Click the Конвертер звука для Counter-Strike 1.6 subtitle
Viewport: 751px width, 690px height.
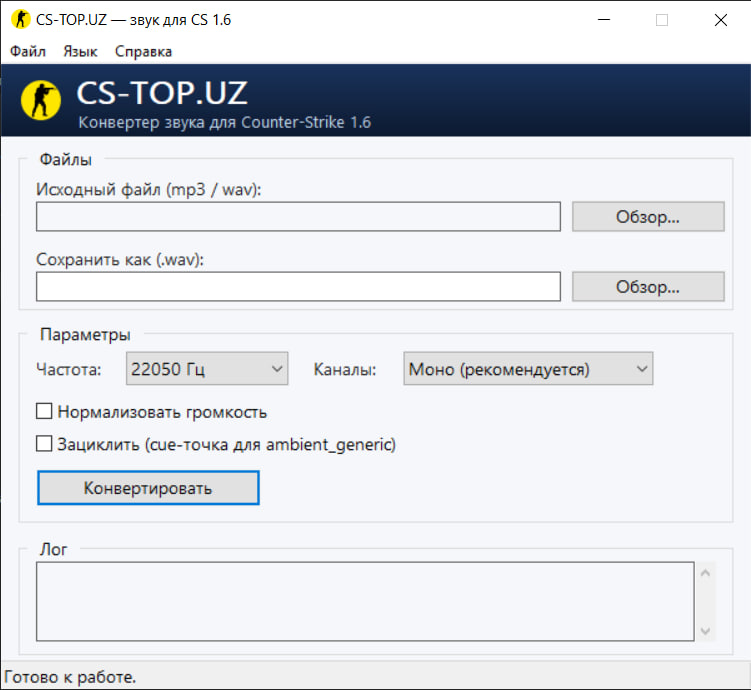(225, 122)
